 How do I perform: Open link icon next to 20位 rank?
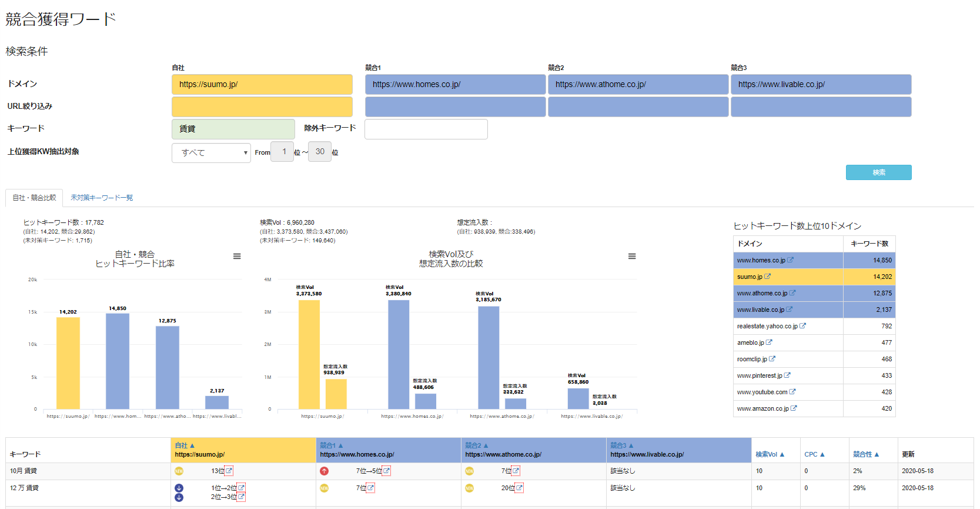(x=519, y=488)
